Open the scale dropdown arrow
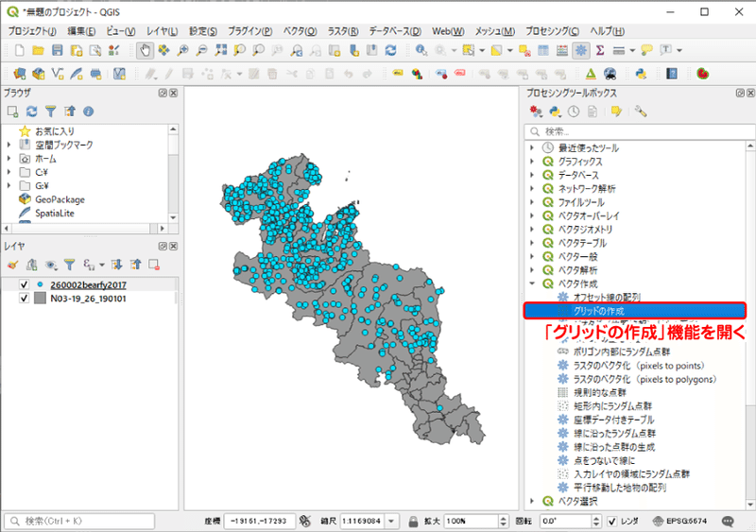 (x=391, y=521)
